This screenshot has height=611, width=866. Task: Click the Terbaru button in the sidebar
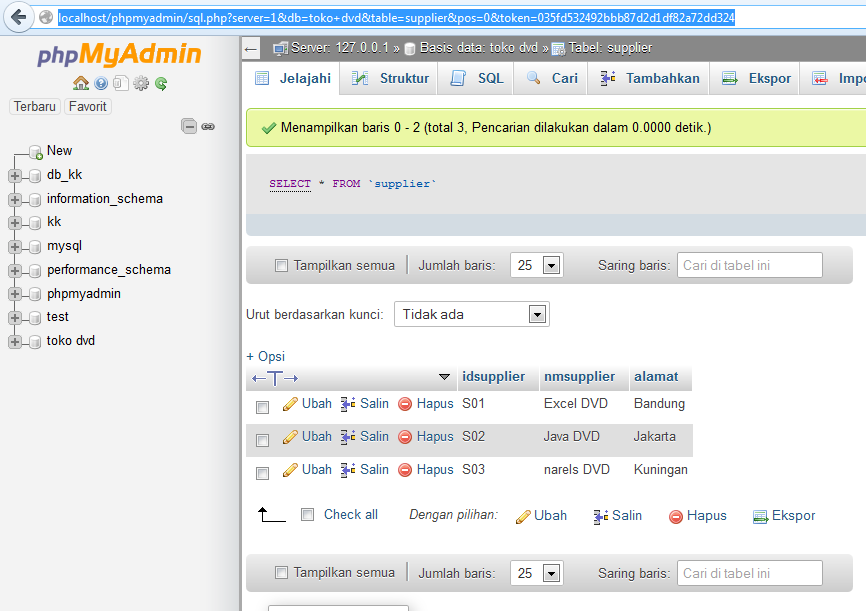tap(34, 106)
